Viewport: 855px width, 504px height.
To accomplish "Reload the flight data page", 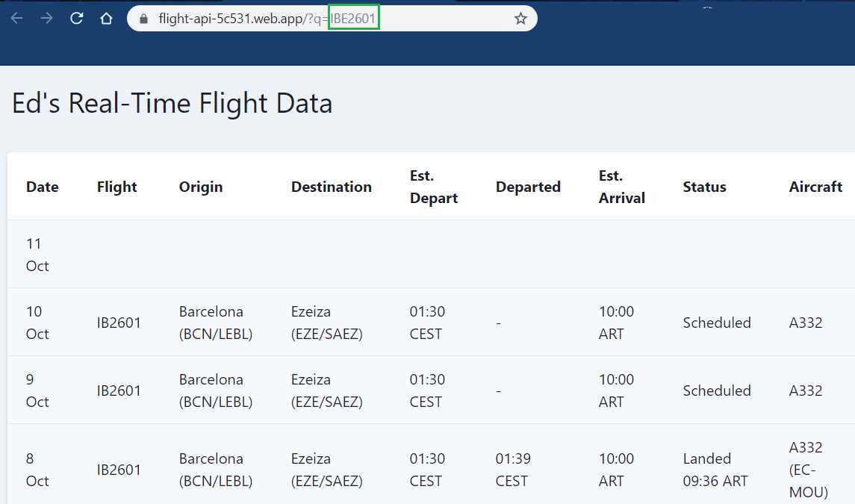I will (76, 18).
